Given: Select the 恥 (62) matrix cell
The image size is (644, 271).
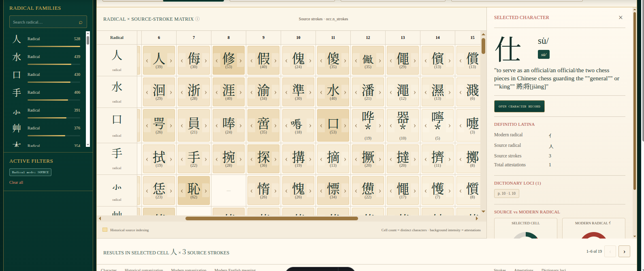Looking at the screenshot, I should pyautogui.click(x=194, y=191).
